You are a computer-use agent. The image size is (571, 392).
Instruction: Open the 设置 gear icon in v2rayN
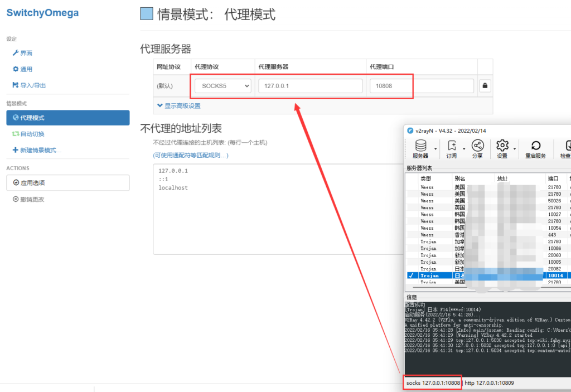coord(502,146)
